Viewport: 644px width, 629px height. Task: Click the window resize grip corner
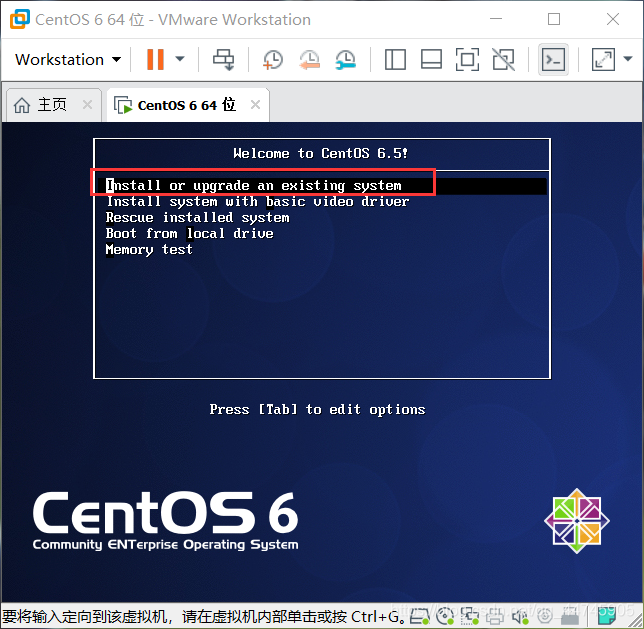pyautogui.click(x=636, y=621)
